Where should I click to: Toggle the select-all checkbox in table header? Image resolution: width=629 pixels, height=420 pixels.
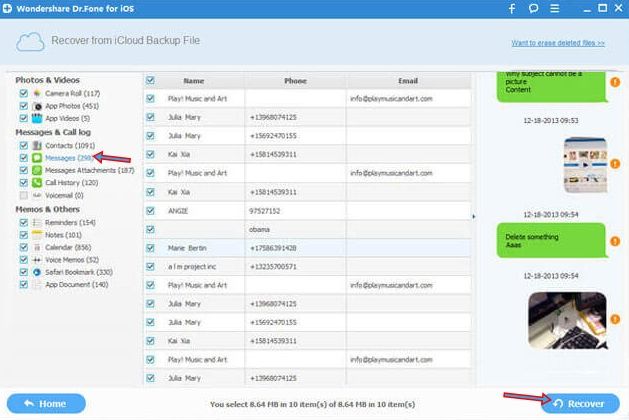[x=150, y=80]
